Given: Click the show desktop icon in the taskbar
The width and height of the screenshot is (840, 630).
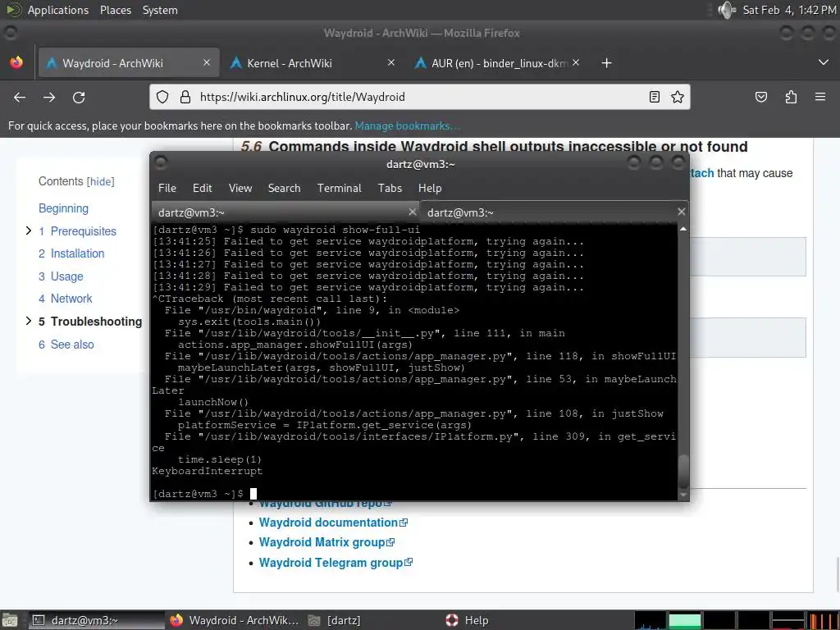Looking at the screenshot, I should click(x=10, y=620).
